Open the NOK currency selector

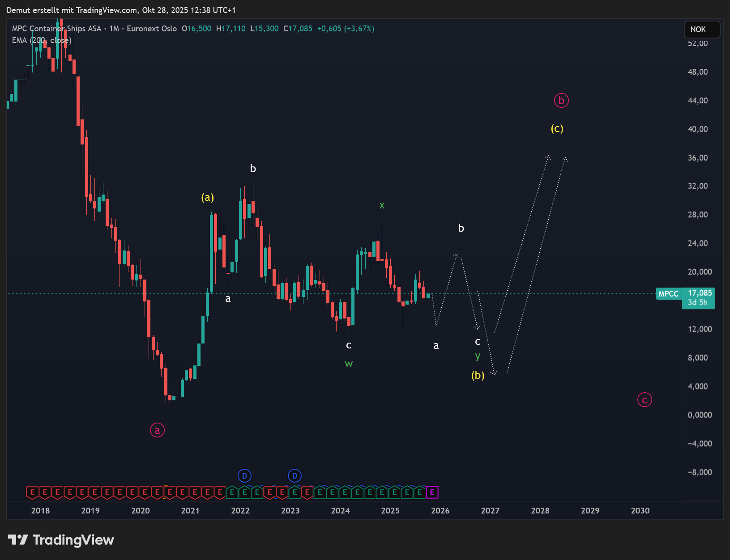coord(701,30)
